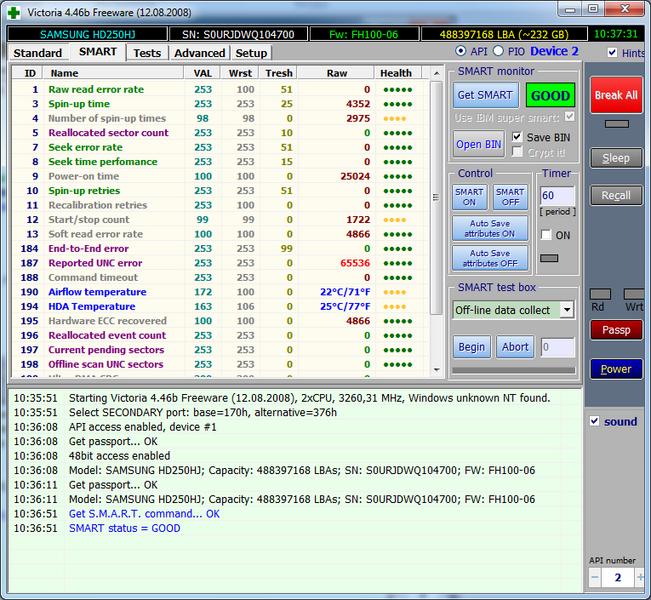
Task: Click the red Break All button
Action: click(x=616, y=95)
